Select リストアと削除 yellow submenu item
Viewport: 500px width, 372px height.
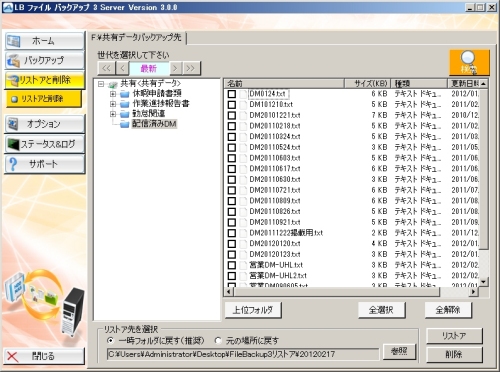coord(43,99)
